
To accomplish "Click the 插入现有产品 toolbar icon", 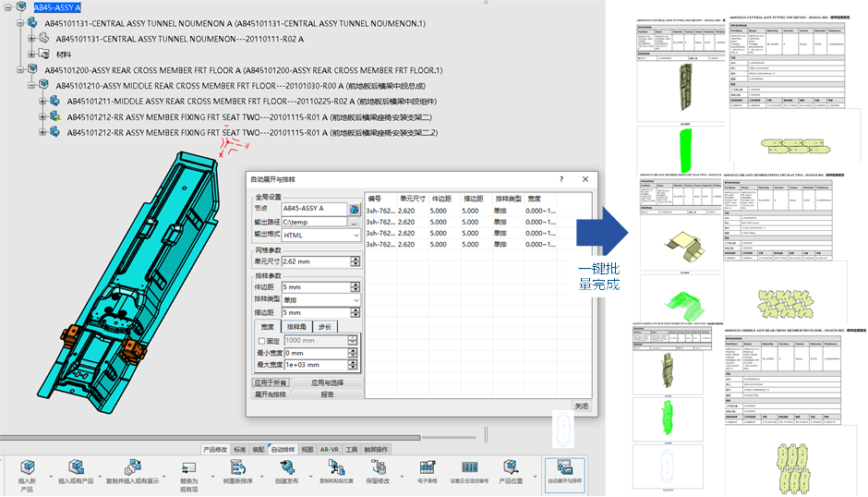I will (76, 466).
